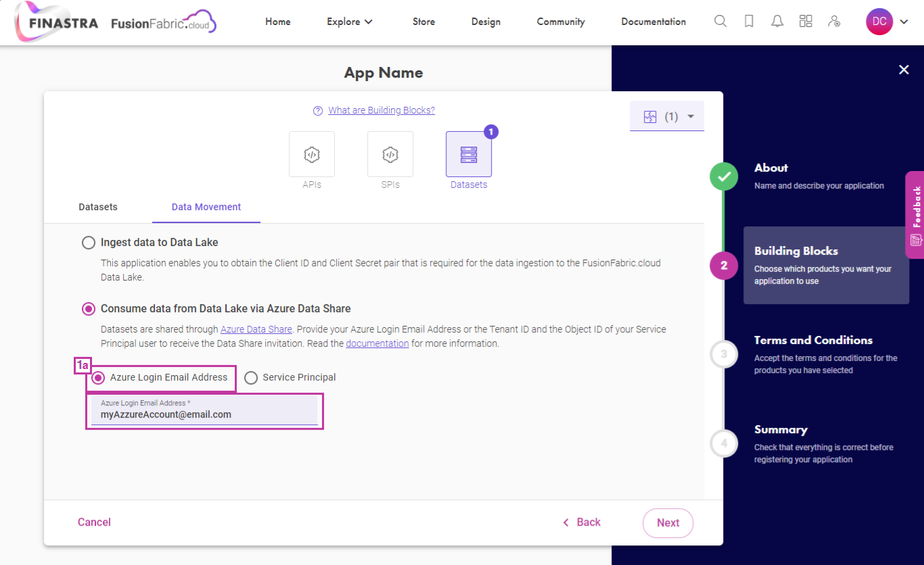
Task: Choose Ingest data to Data Lake option
Action: [89, 243]
